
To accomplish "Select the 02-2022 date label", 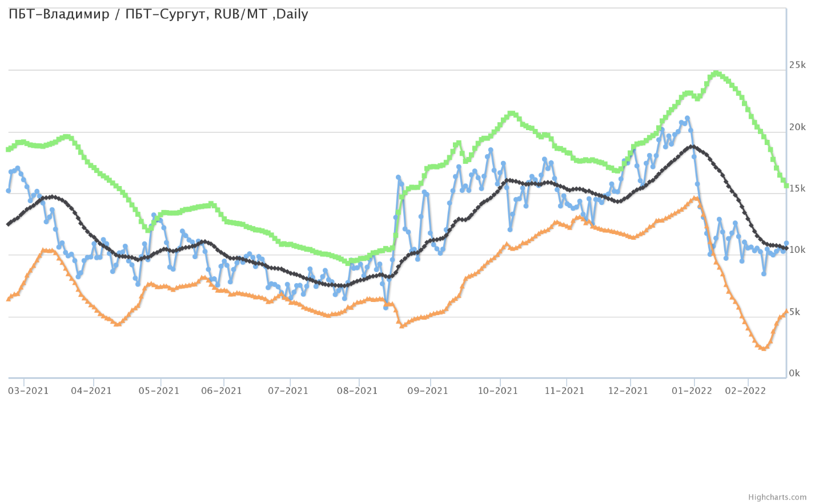I will coord(745,390).
